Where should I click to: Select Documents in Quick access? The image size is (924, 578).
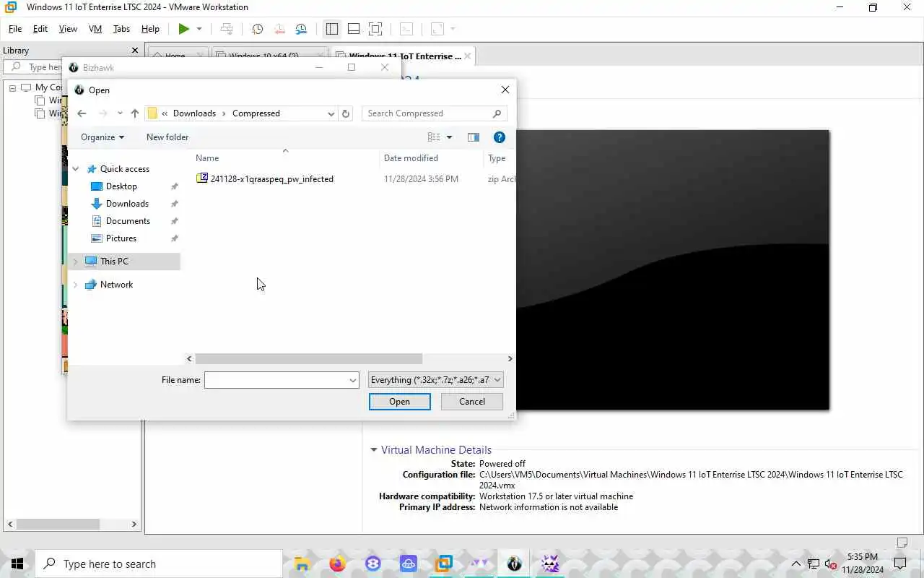pyautogui.click(x=128, y=221)
